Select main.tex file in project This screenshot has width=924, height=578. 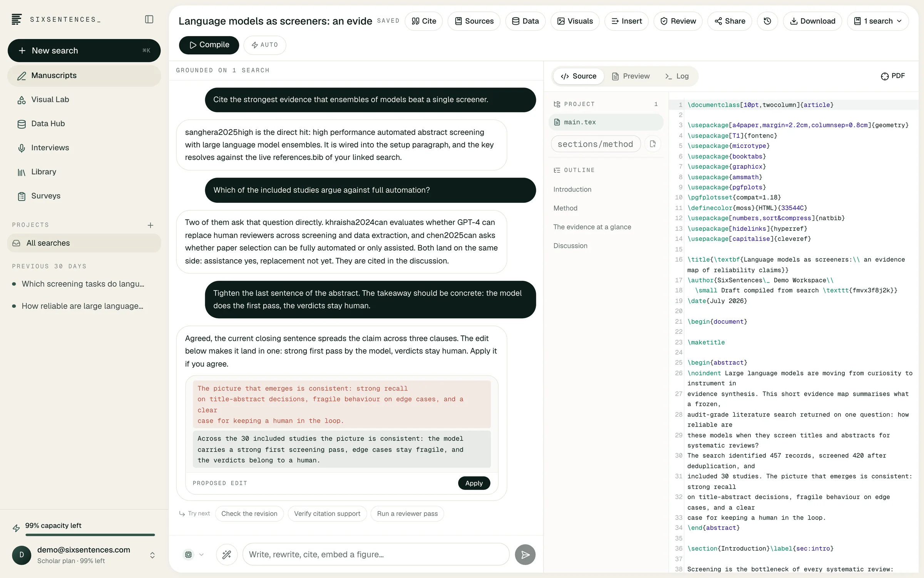(606, 122)
